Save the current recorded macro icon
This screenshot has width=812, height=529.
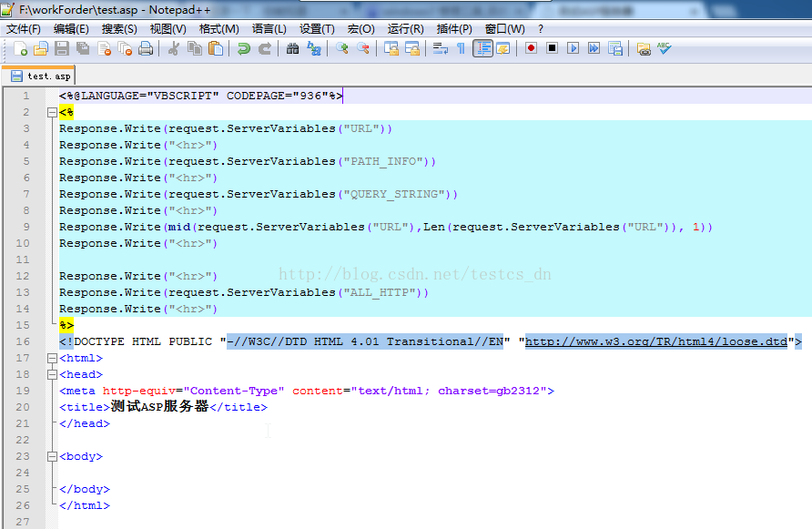click(615, 48)
